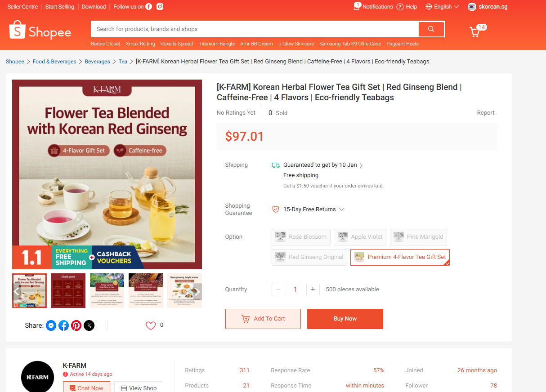Choose the Premium 4-Flavor Tea Gift Set option
Image resolution: width=546 pixels, height=392 pixels.
pyautogui.click(x=400, y=257)
